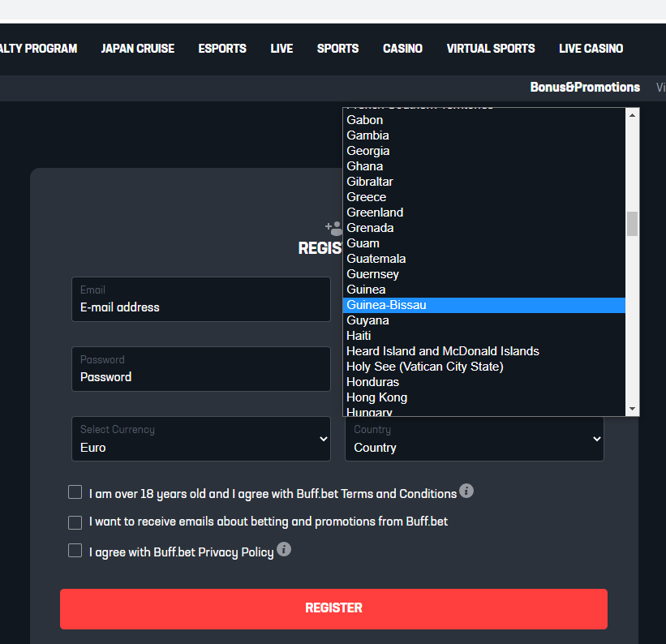Select Gibraltar from the list

(x=483, y=182)
